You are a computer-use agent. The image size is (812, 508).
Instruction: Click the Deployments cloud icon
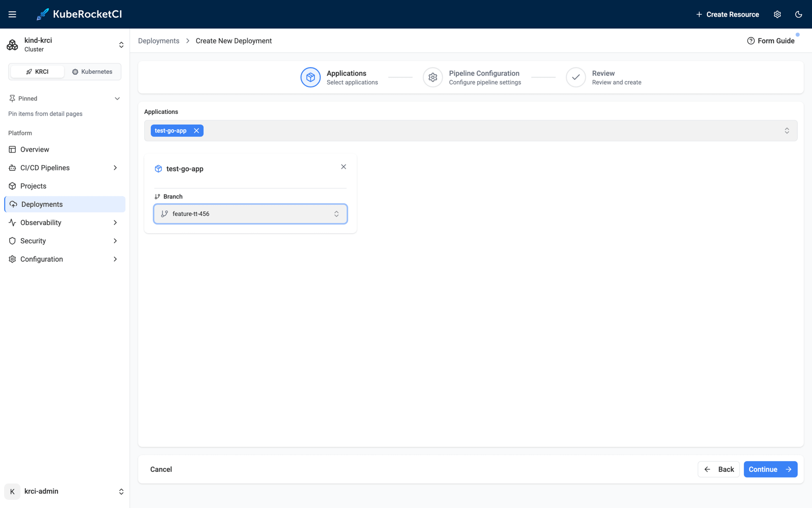[13, 204]
